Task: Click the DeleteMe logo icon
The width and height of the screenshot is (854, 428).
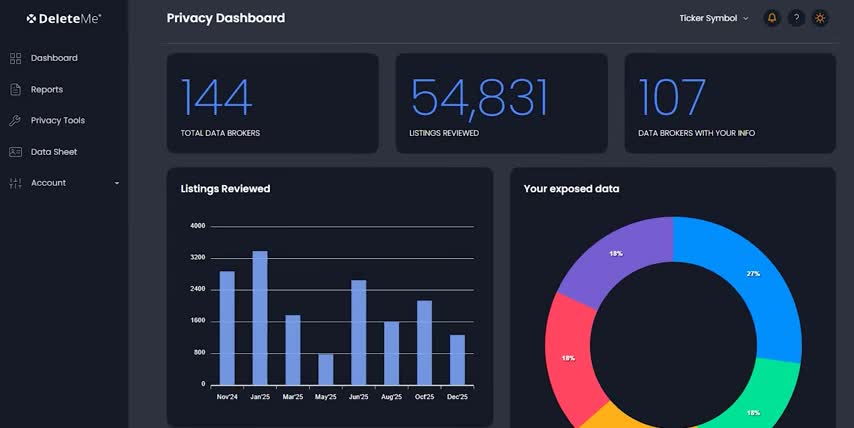Action: tap(32, 19)
